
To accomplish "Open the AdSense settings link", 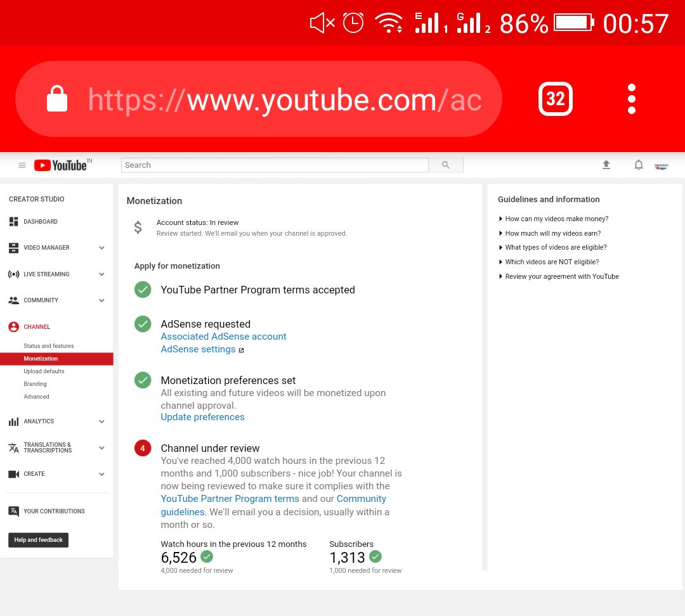I will [198, 349].
